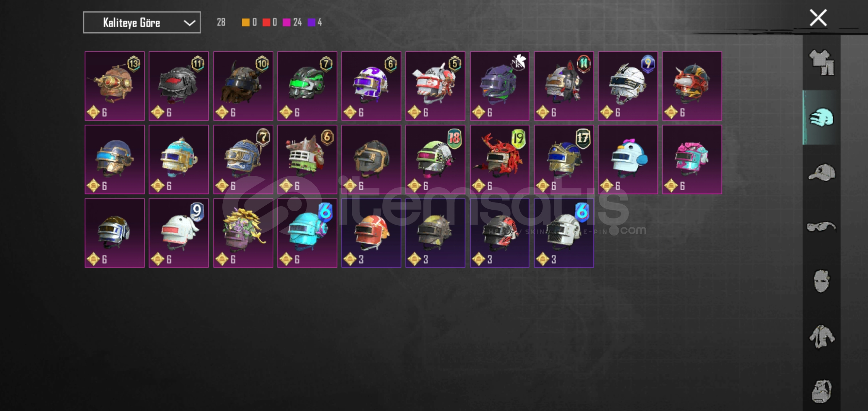This screenshot has height=411, width=868.
Task: Open the jacket category icon
Action: click(822, 336)
